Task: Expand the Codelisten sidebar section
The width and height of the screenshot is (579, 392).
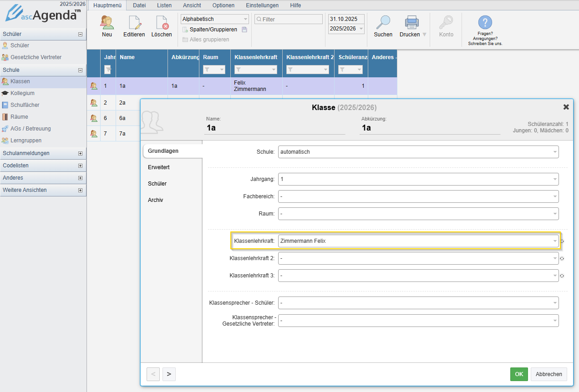Action: tap(80, 166)
